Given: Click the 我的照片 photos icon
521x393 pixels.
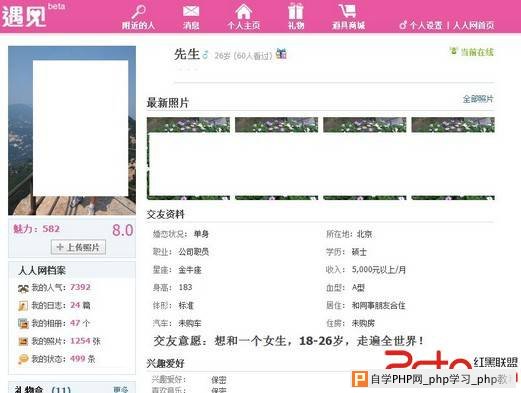Looking at the screenshot, I should point(23,341).
